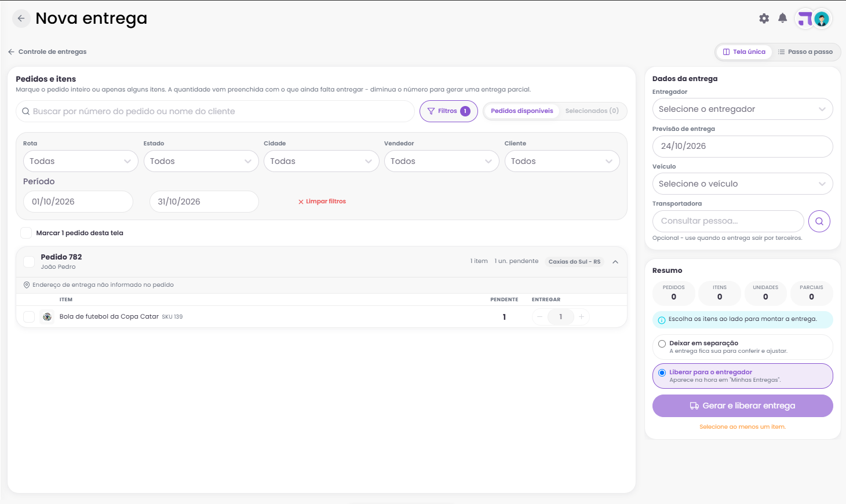The image size is (846, 504).
Task: Open notifications bell icon
Action: [x=783, y=18]
